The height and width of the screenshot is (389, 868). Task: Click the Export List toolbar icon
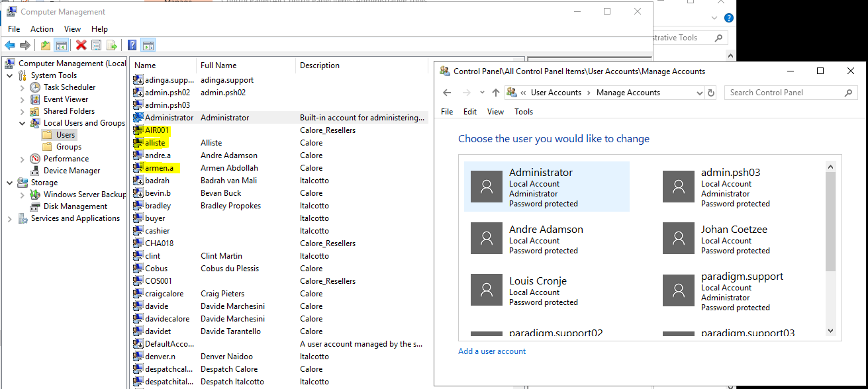112,45
